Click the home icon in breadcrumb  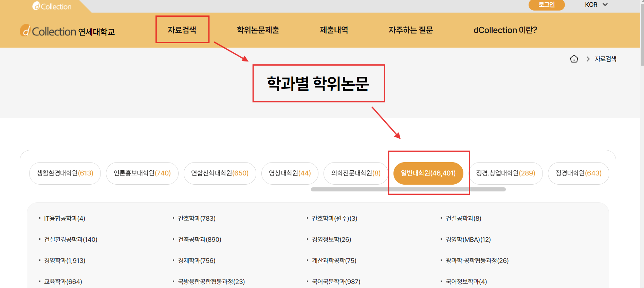(574, 59)
